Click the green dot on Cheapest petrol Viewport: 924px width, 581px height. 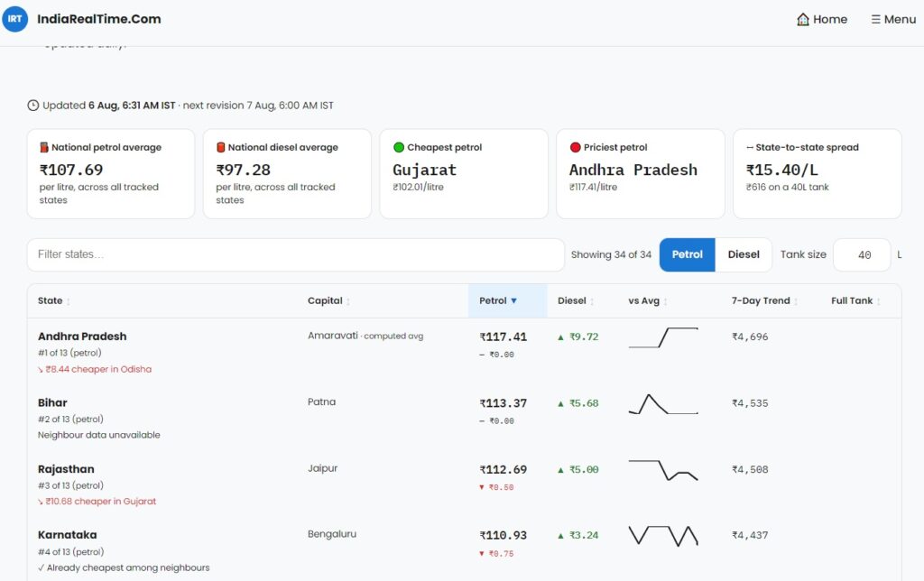[x=398, y=147]
